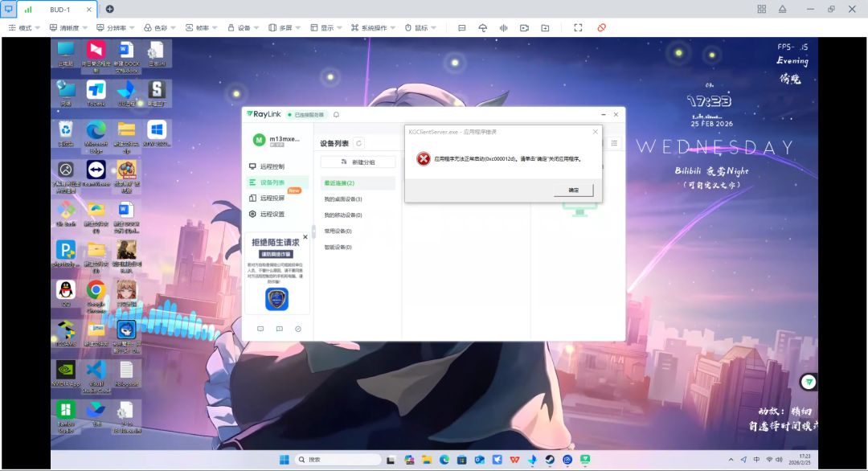Click the circular check icon at the bottom of RayLink's sidebar

(x=298, y=329)
